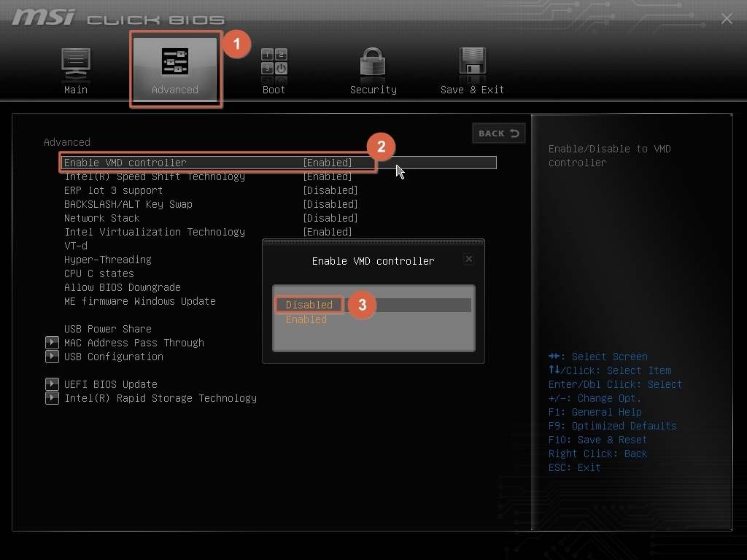
Task: Select Disabled in the VMD controller popup
Action: click(x=308, y=305)
